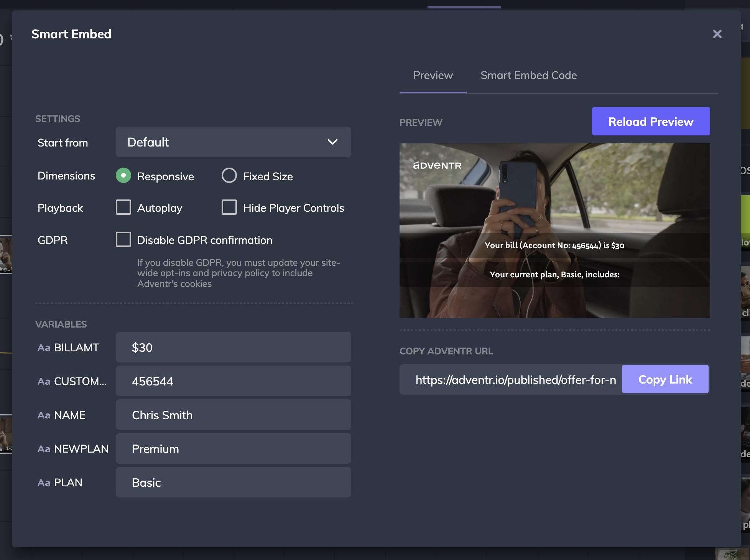Click the Aa icon beside NEWPLAN
Viewport: 750px width, 560px height.
44,449
